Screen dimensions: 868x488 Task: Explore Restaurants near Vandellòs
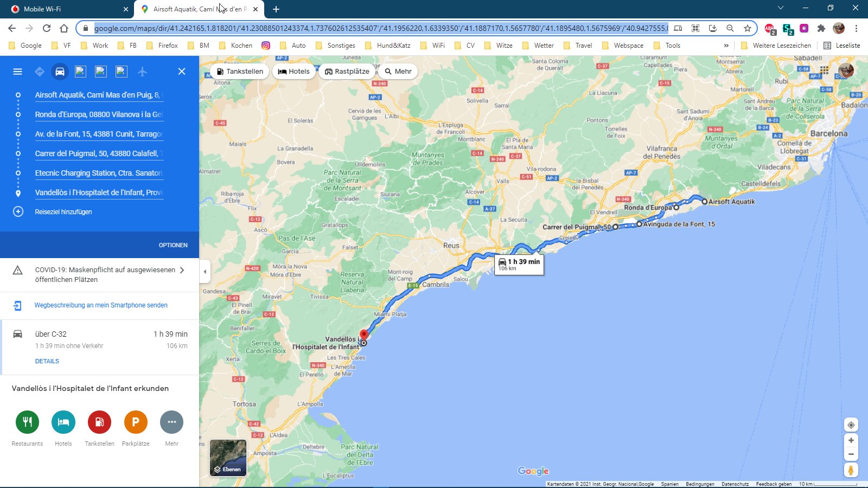click(x=27, y=422)
